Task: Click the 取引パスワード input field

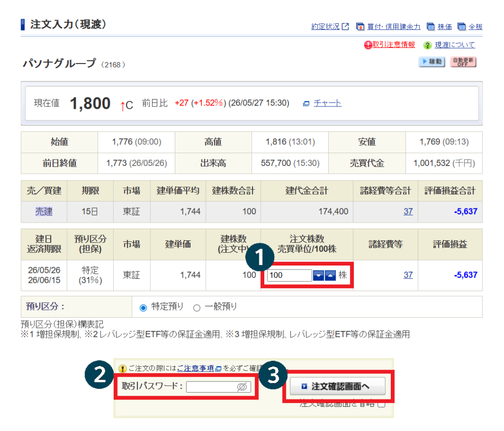Action: coord(218,387)
